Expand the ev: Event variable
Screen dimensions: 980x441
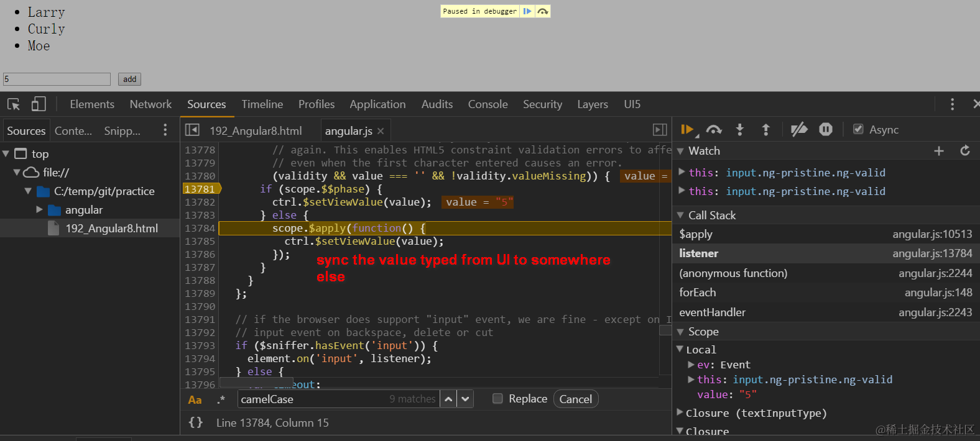click(x=691, y=365)
